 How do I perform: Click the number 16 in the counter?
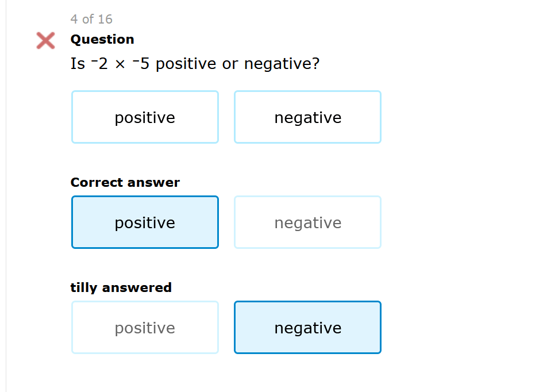tap(105, 20)
